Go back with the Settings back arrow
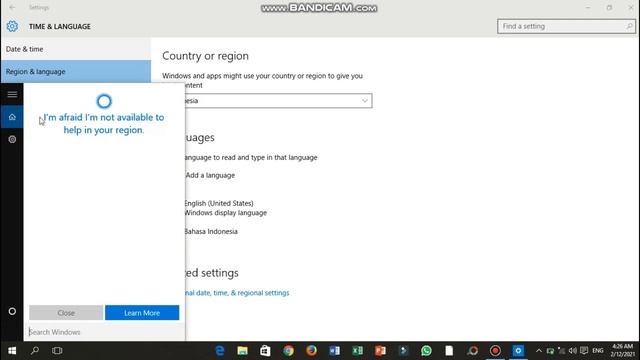The image size is (640, 360). tap(12, 7)
